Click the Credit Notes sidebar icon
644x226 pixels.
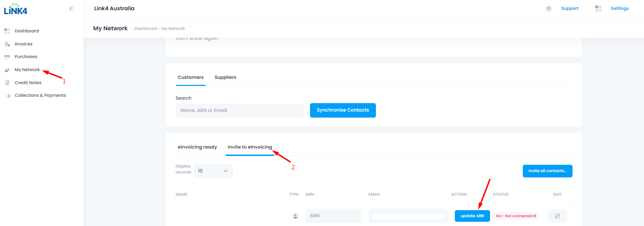pos(7,83)
